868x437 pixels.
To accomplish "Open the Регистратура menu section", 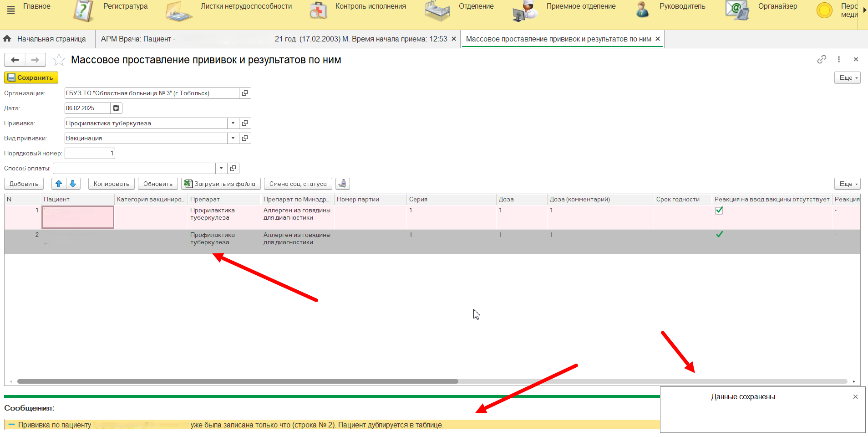I will (125, 6).
